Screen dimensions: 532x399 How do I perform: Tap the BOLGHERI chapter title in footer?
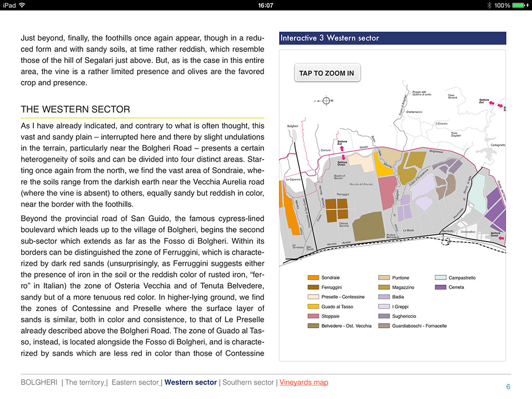coord(39,382)
